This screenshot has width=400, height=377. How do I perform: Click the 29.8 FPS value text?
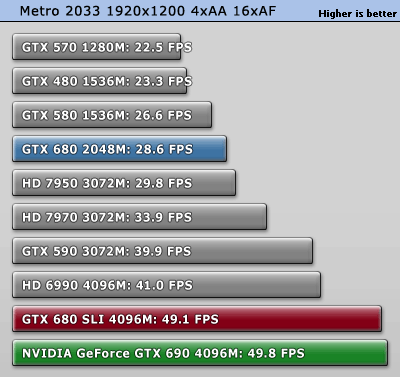point(164,183)
